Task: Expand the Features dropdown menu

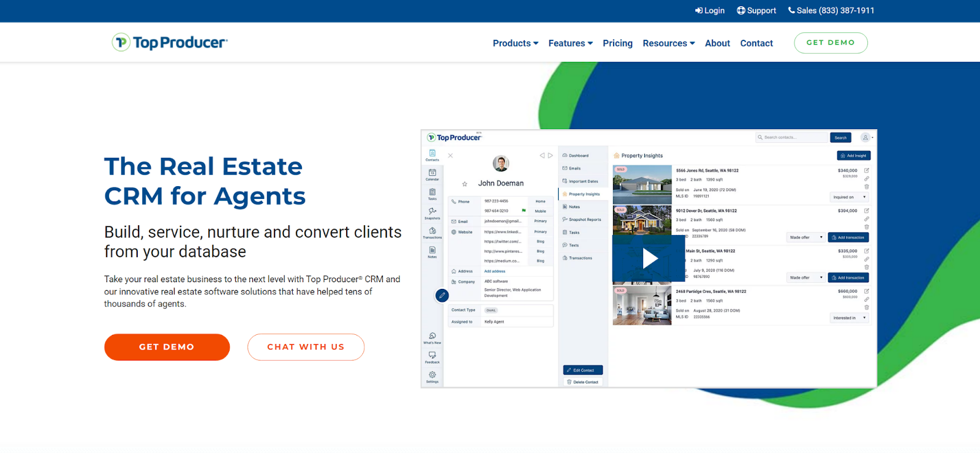Action: pos(571,43)
